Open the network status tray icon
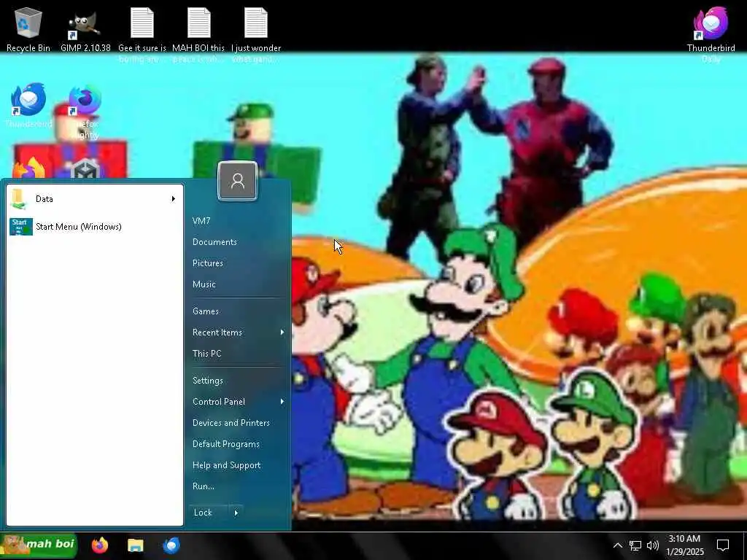The image size is (747, 560). [635, 545]
